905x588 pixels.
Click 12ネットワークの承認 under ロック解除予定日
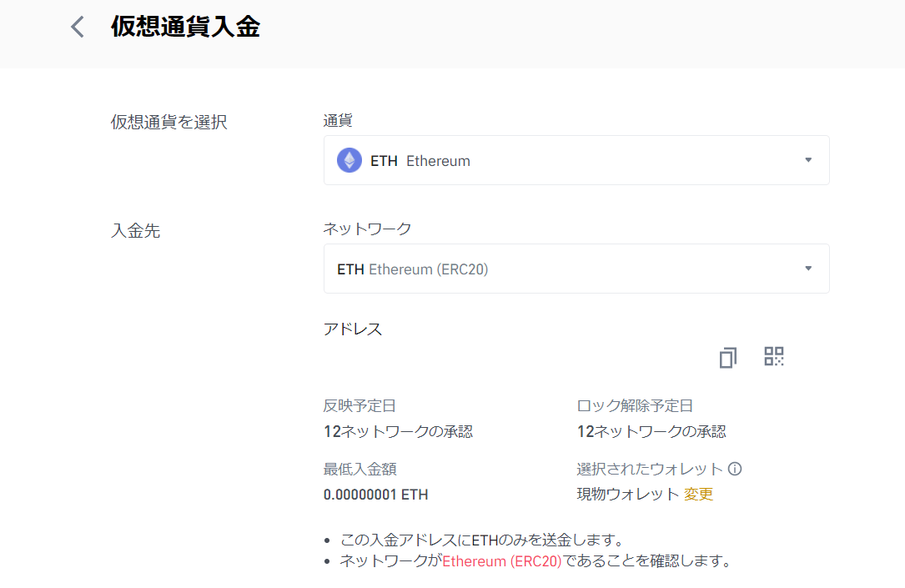pos(651,432)
